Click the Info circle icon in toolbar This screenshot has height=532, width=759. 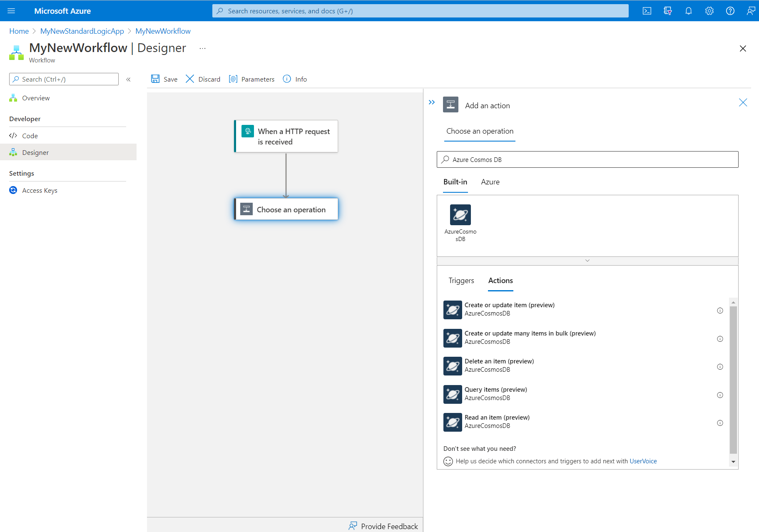click(x=287, y=79)
